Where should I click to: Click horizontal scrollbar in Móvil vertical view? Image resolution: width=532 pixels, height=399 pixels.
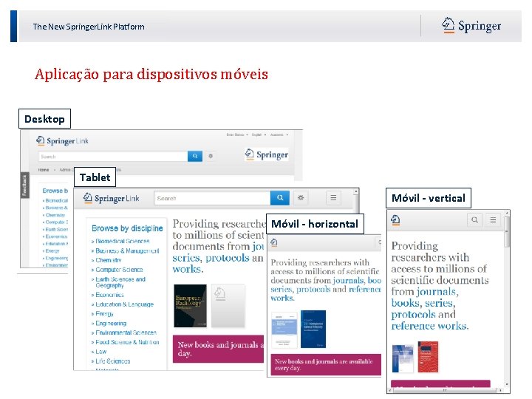click(x=445, y=391)
